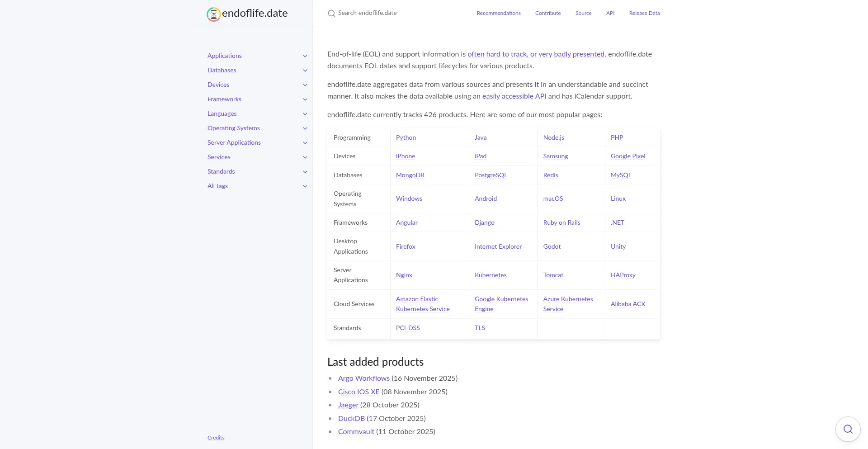
Task: Open the Recommendations nav item
Action: (499, 13)
